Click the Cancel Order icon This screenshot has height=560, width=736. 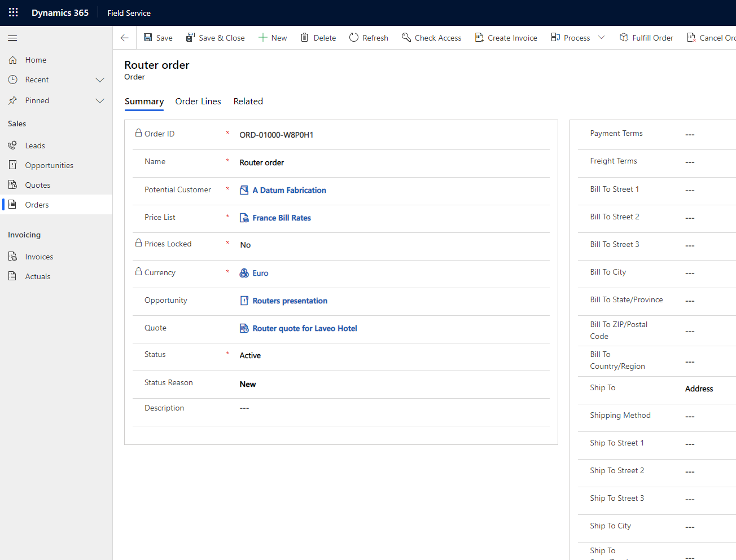point(691,37)
